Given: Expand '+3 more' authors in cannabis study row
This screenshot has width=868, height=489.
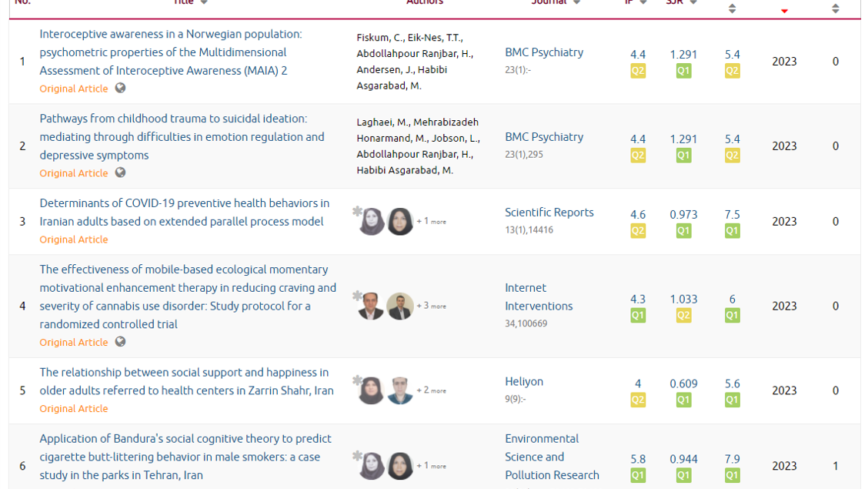Looking at the screenshot, I should coord(432,306).
